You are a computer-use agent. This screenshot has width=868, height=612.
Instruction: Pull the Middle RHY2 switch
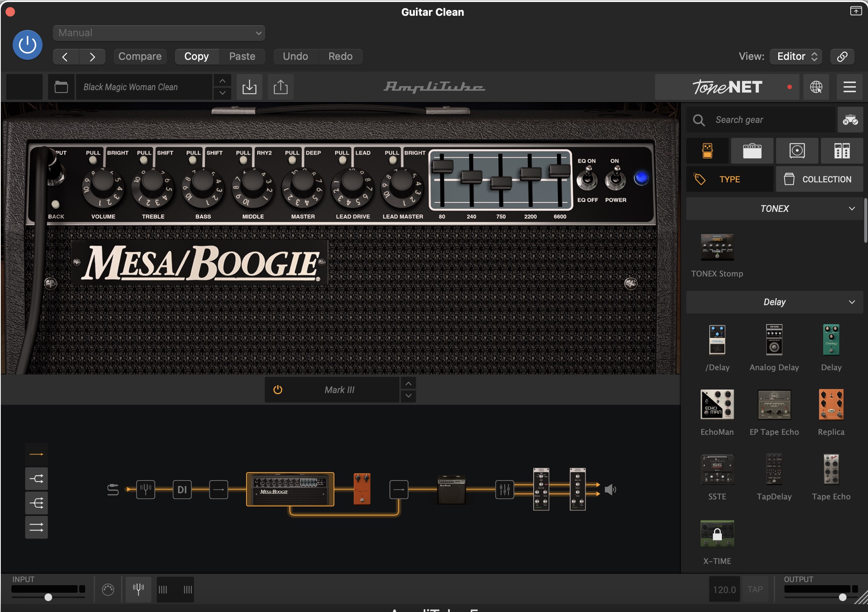point(243,160)
